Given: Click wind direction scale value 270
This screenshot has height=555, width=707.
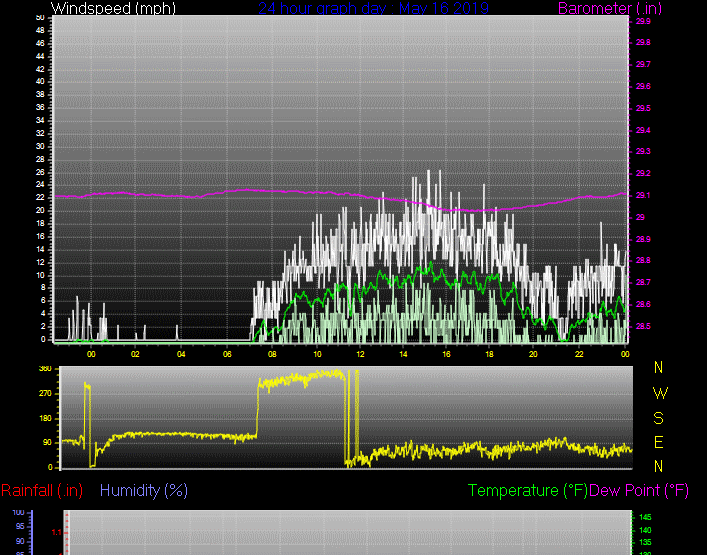Looking at the screenshot, I should pyautogui.click(x=46, y=394).
